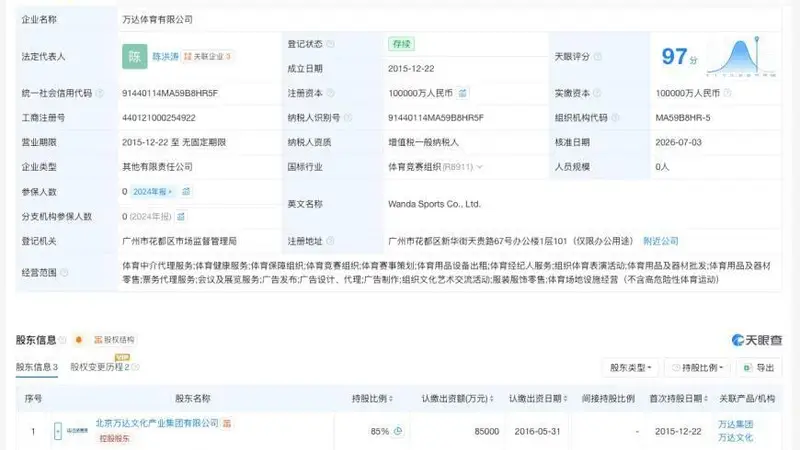Switch to the 股东信息 3 tab
The image size is (800, 450).
click(37, 367)
